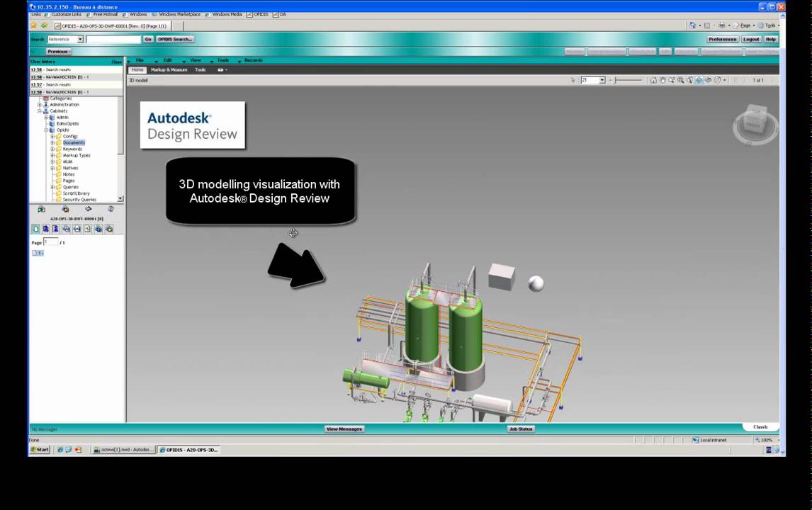Expand the Administration tree node

40,105
